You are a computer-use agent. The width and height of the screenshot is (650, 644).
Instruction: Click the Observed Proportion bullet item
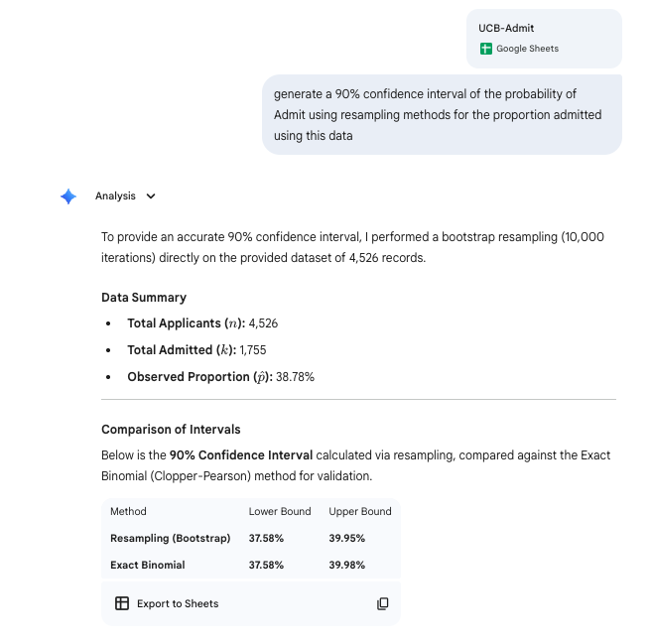click(x=220, y=377)
